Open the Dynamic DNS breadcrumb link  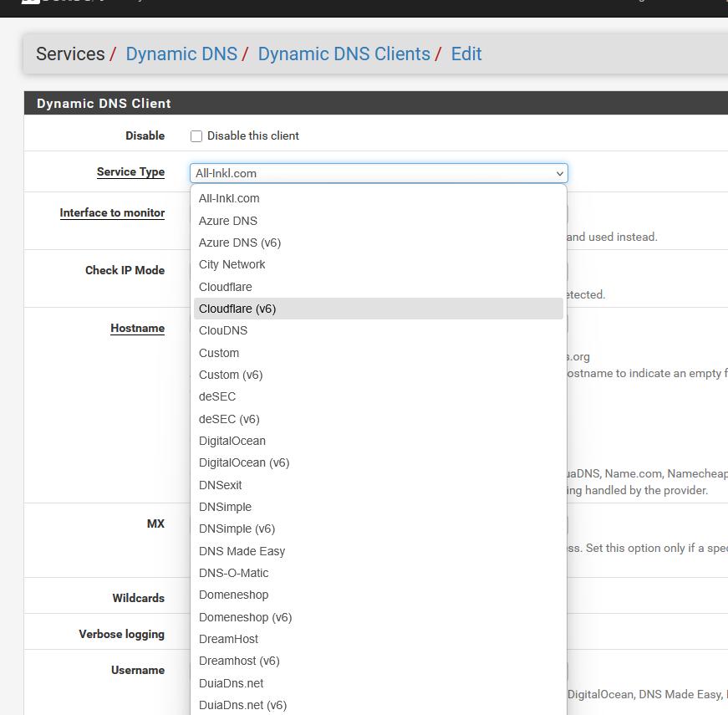[181, 54]
